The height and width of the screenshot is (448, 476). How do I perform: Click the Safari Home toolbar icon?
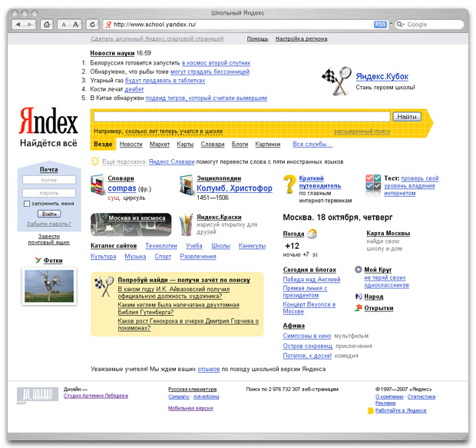pyautogui.click(x=48, y=25)
